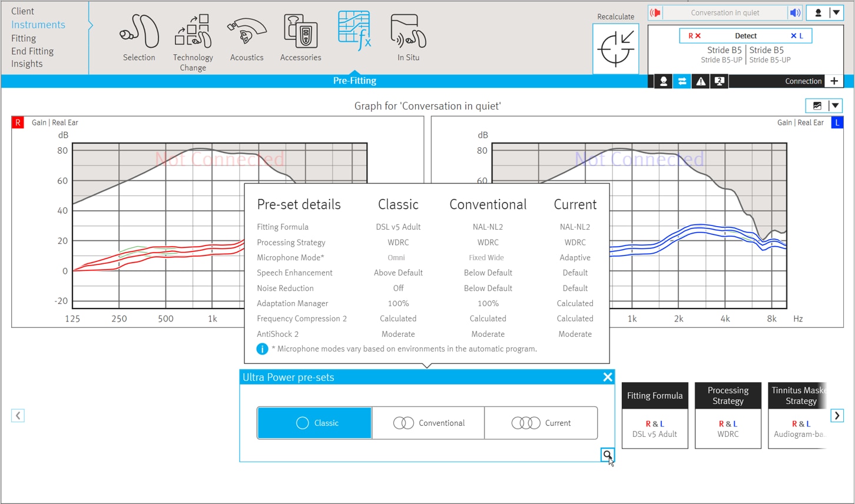
Task: Click the Recalculate target icon
Action: pyautogui.click(x=615, y=49)
